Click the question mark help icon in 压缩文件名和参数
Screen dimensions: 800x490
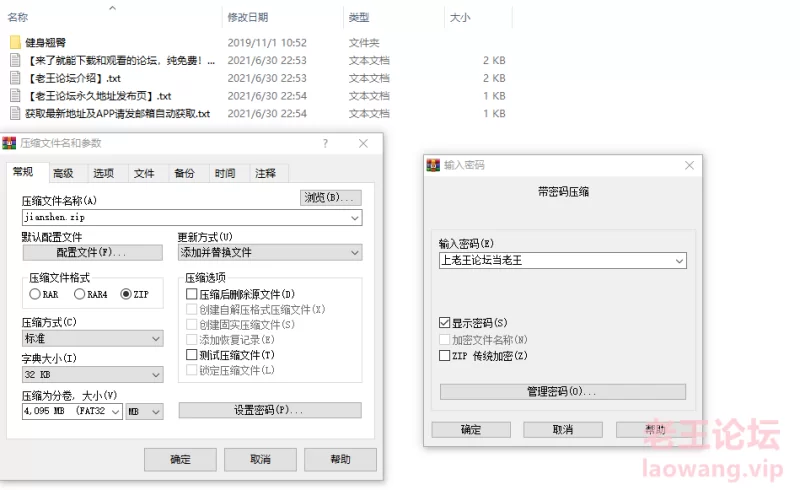[x=326, y=143]
